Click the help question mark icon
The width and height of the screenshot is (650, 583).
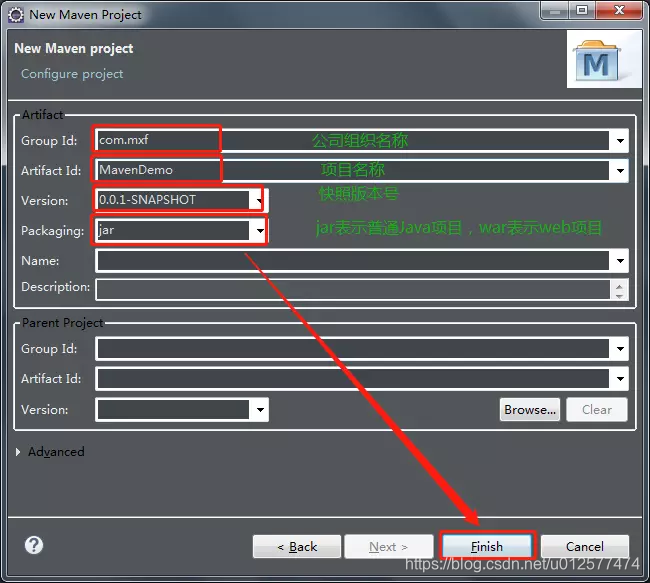34,545
